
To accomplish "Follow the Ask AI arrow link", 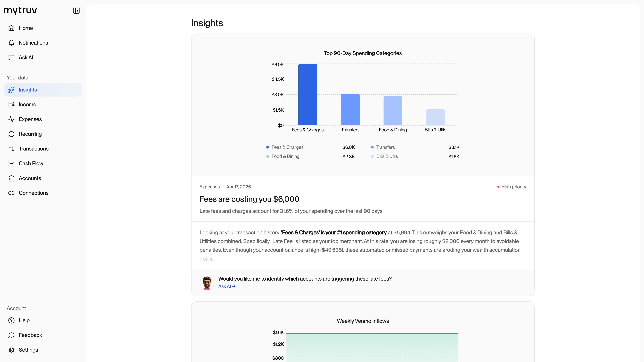I will [227, 286].
